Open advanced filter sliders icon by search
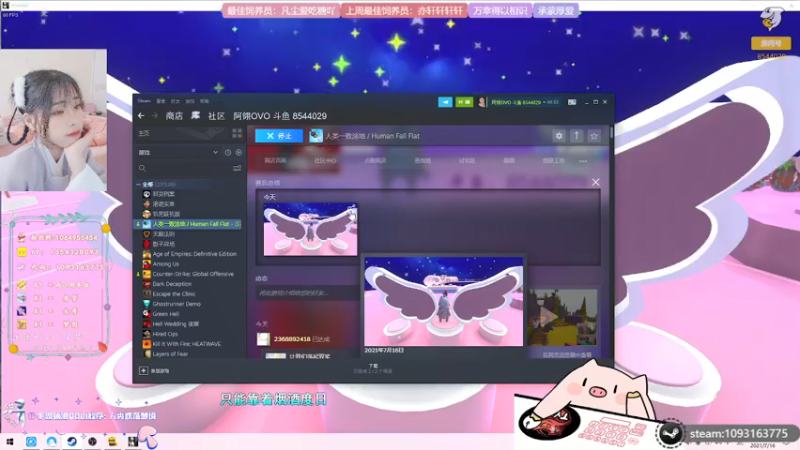 coord(237,168)
